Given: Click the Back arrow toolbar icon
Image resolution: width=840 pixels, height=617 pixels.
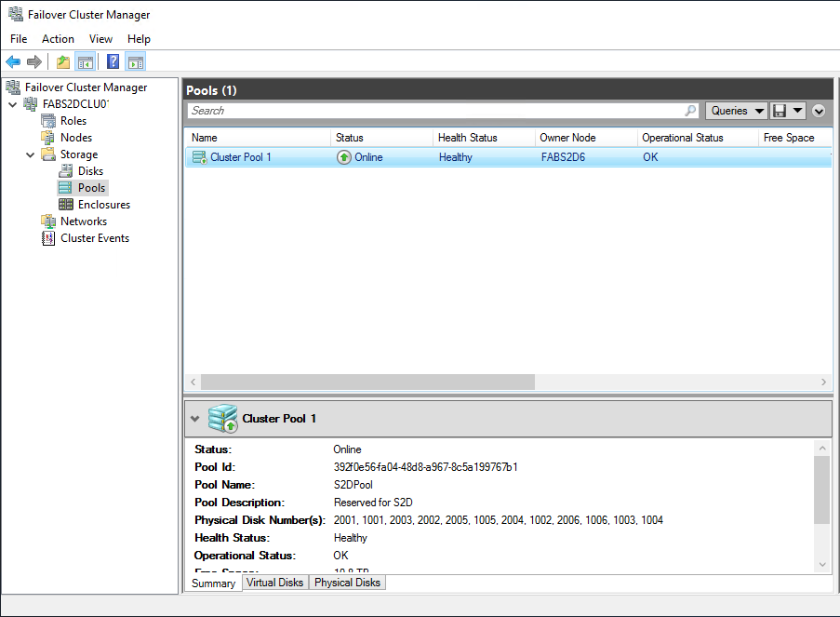Looking at the screenshot, I should pos(13,62).
